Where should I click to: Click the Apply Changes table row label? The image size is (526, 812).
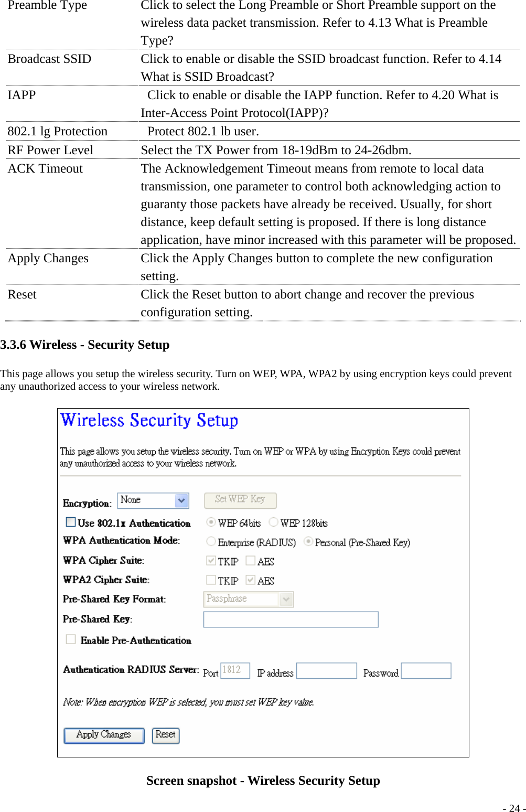tap(48, 258)
